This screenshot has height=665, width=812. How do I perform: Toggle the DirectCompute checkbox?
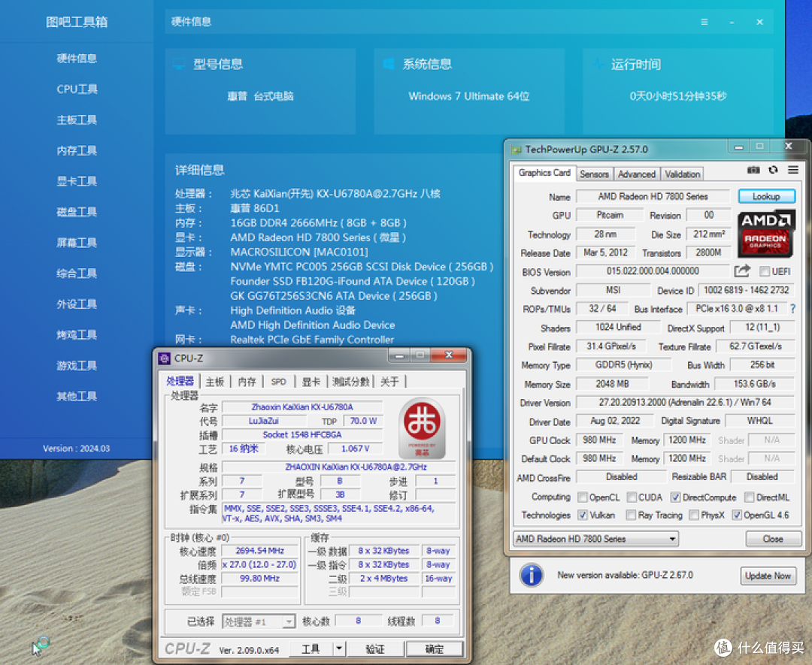click(675, 497)
